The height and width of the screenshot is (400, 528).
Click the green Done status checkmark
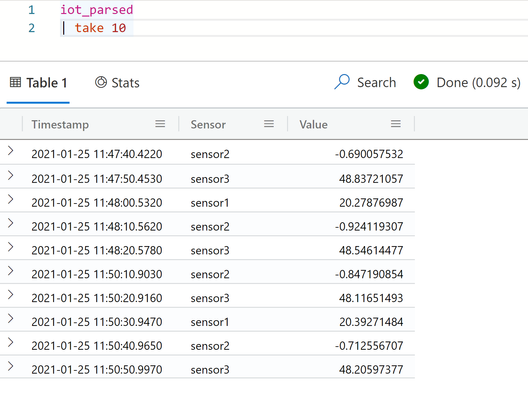coord(421,82)
